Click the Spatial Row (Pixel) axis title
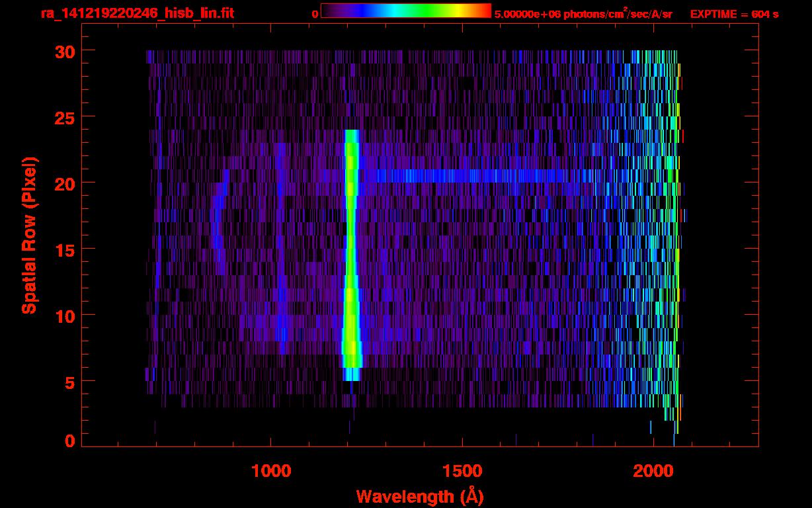The image size is (812, 508). [30, 235]
